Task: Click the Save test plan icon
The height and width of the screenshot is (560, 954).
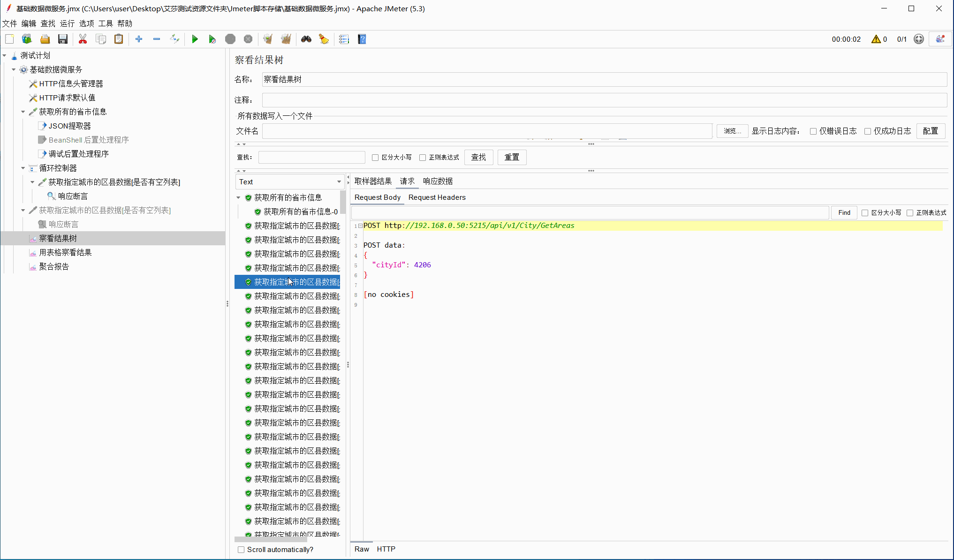Action: pos(63,39)
